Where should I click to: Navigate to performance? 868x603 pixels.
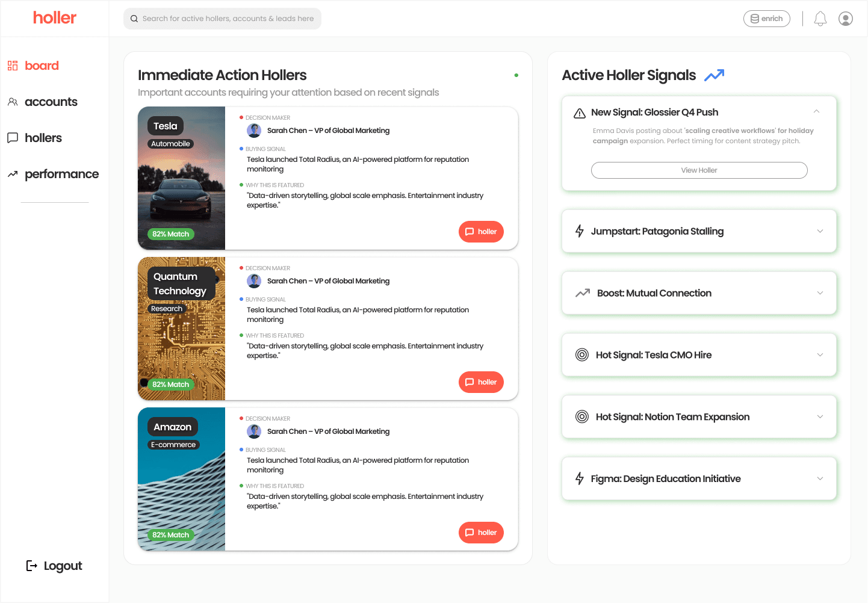53,174
